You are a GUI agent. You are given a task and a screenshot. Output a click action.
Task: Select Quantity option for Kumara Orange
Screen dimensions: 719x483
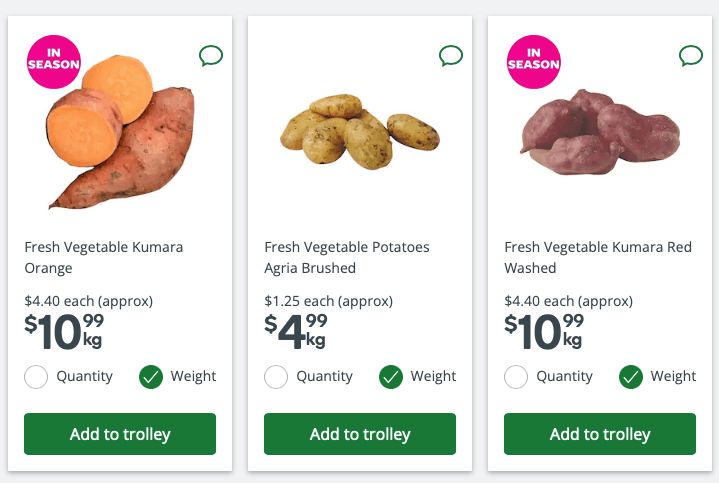point(37,377)
